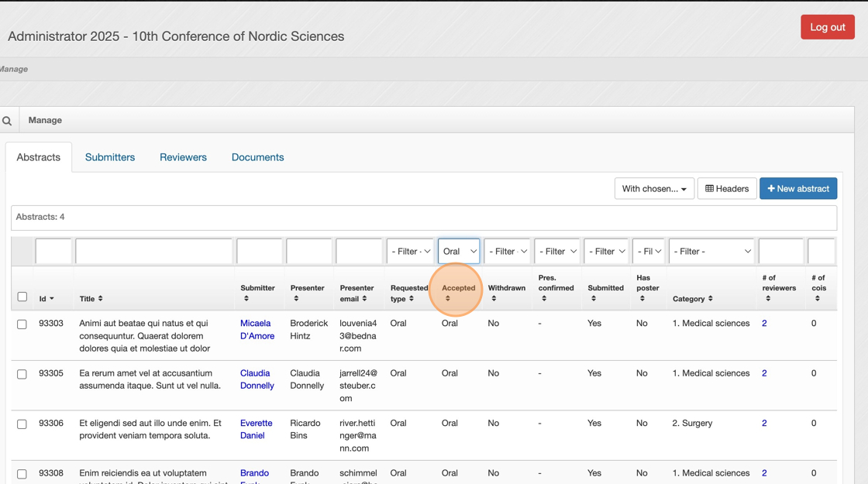
Task: Select checkbox for abstract 93305
Action: 22,374
